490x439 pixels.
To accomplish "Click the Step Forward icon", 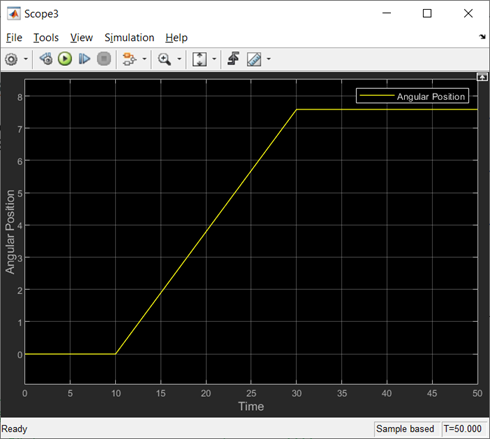I will pyautogui.click(x=84, y=59).
